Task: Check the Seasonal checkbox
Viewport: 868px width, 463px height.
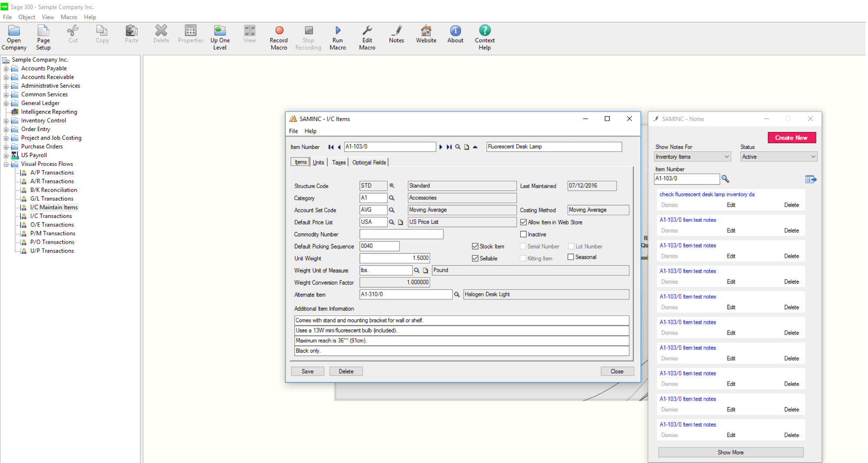Action: tap(571, 257)
